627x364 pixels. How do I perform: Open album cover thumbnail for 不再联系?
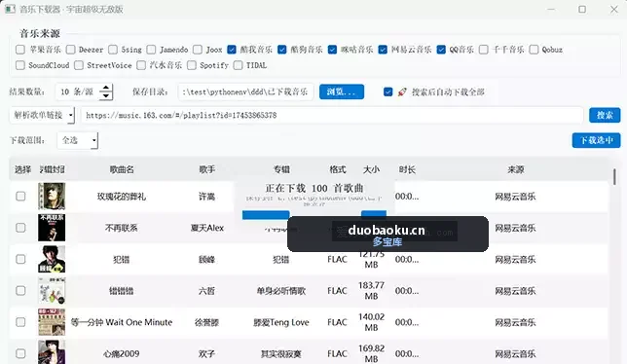(52, 228)
